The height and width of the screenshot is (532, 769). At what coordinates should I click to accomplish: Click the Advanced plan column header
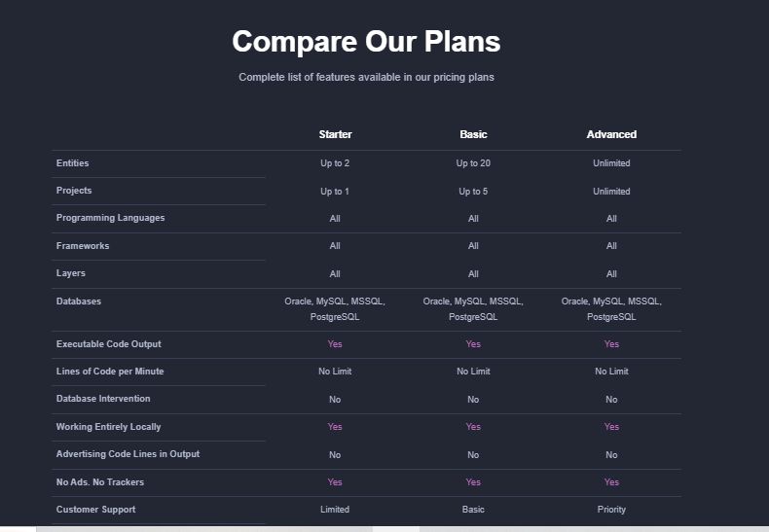pyautogui.click(x=611, y=134)
